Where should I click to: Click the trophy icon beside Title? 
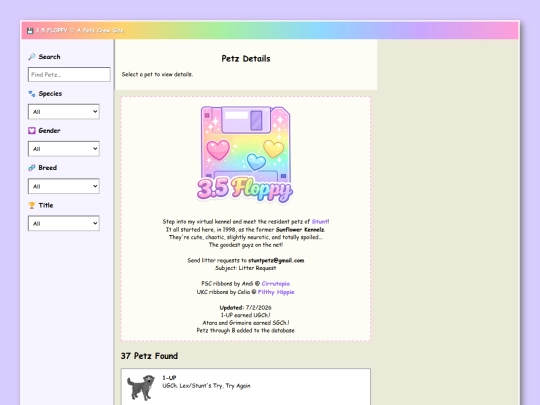(32, 205)
